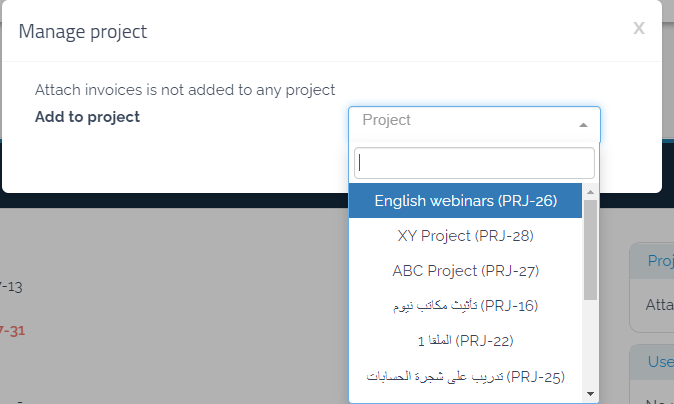Select the PRJ-16 project option
This screenshot has height=404, width=674.
pyautogui.click(x=465, y=305)
